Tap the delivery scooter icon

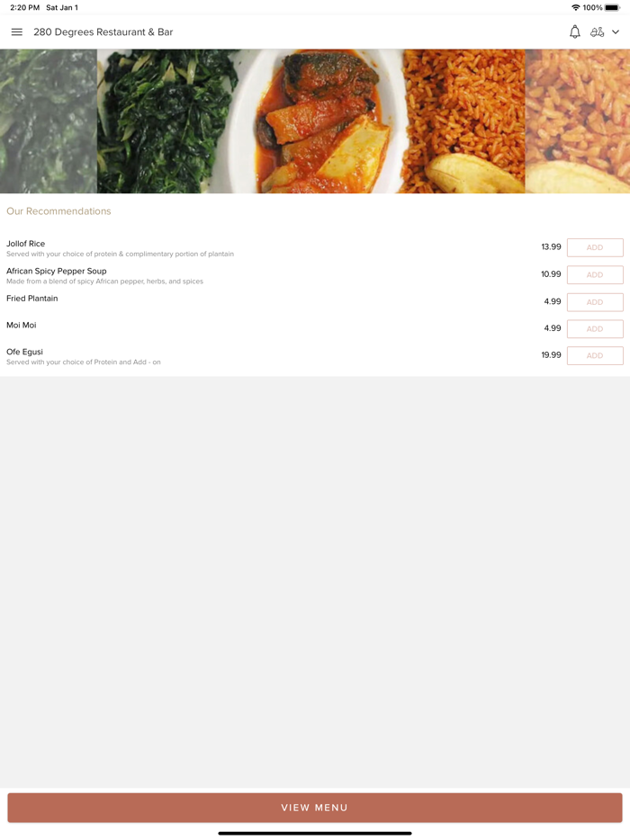tap(597, 32)
